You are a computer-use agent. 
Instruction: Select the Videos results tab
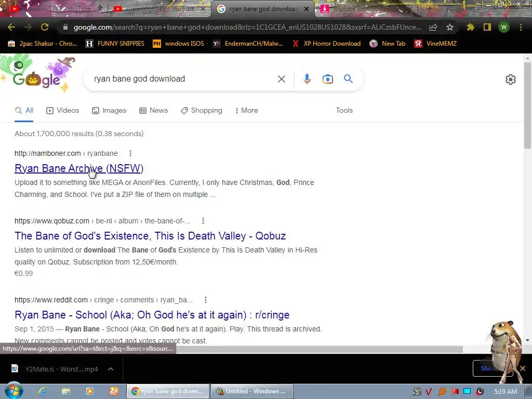click(63, 110)
